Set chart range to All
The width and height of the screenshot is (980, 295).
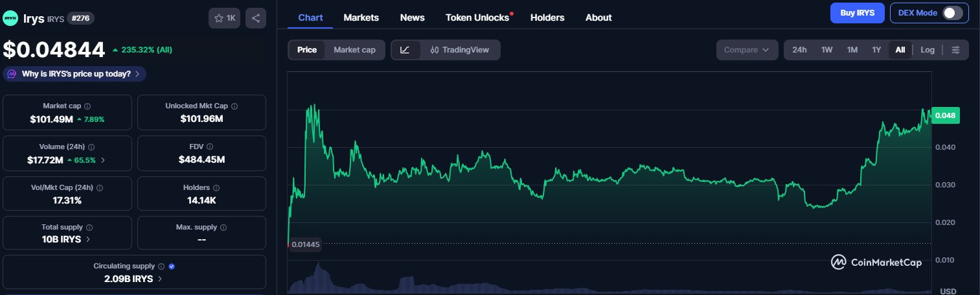point(900,50)
